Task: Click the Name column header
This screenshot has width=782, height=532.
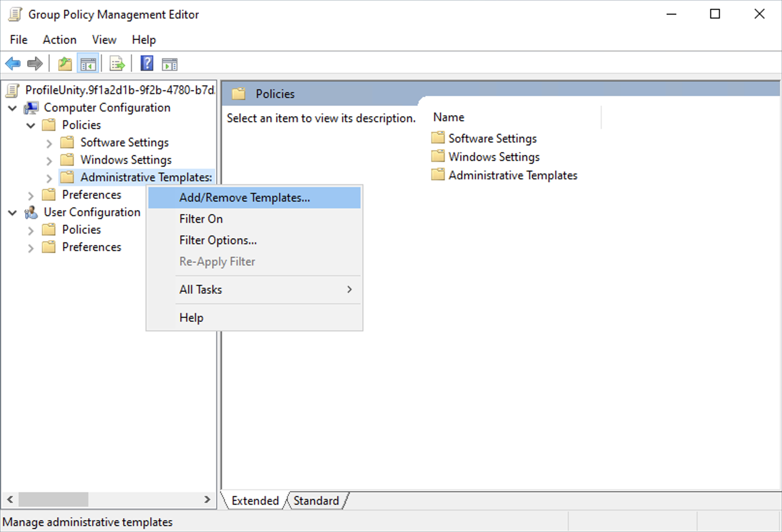Action: coord(449,117)
